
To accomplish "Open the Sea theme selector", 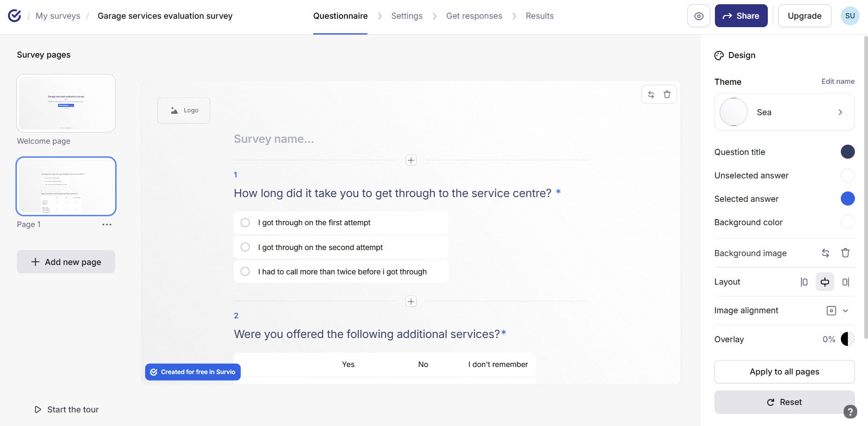I will (x=784, y=112).
